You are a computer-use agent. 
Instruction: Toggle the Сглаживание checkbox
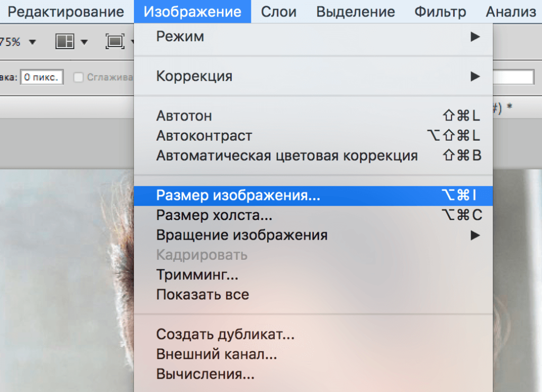pos(79,77)
